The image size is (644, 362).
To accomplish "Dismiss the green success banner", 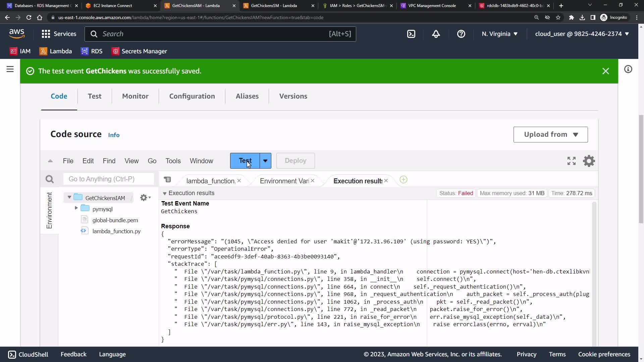I will 605,71.
